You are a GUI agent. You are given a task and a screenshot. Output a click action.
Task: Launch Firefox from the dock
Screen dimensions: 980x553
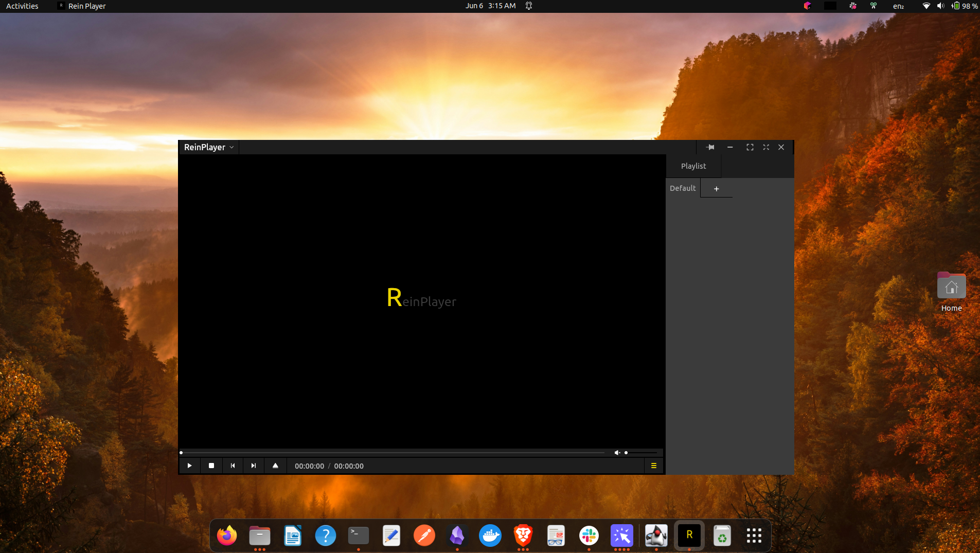[x=227, y=536]
